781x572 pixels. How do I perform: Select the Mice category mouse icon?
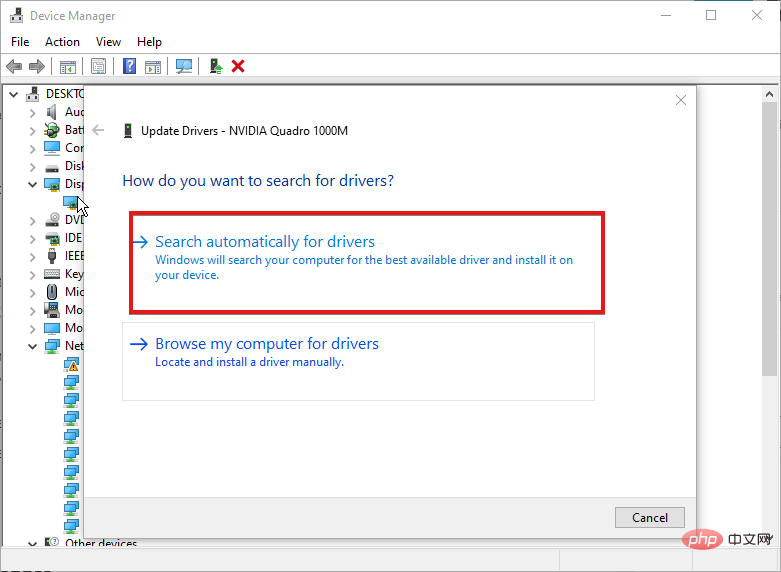52,291
